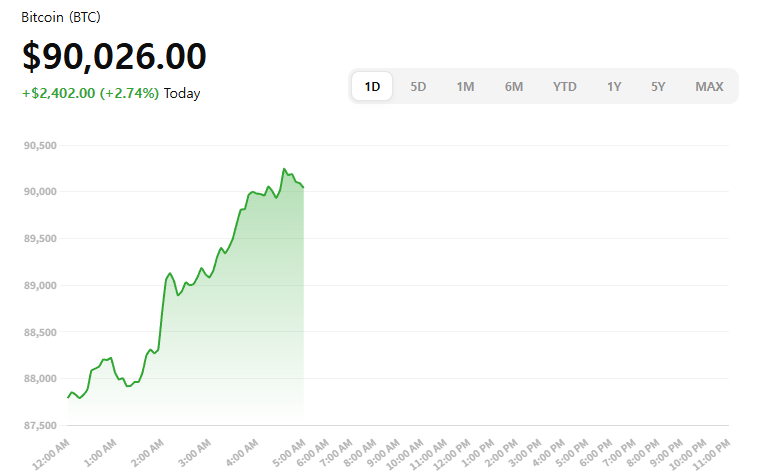Click the highest peak of the price line

click(x=284, y=169)
